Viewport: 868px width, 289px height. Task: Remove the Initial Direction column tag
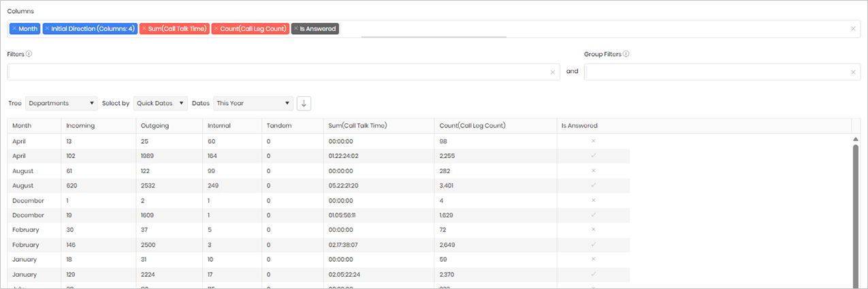tap(47, 29)
